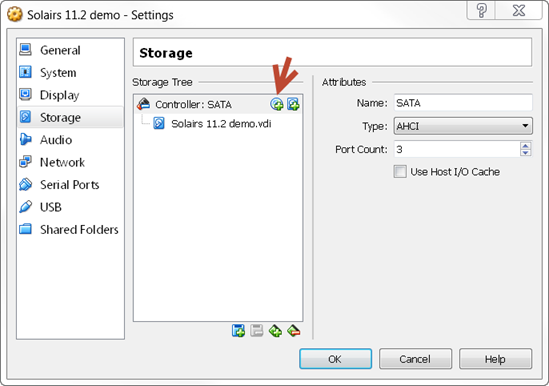Click the settings gear icon in title bar
Image resolution: width=549 pixels, height=386 pixels.
15,15
